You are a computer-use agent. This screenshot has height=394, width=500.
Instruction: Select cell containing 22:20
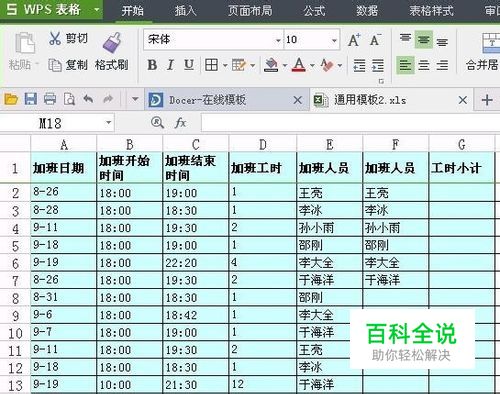click(196, 263)
